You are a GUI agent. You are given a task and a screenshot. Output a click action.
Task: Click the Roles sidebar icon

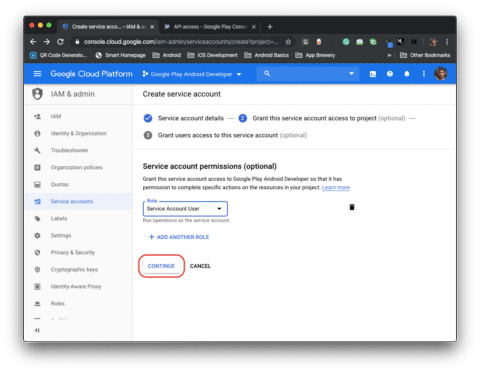tap(37, 303)
